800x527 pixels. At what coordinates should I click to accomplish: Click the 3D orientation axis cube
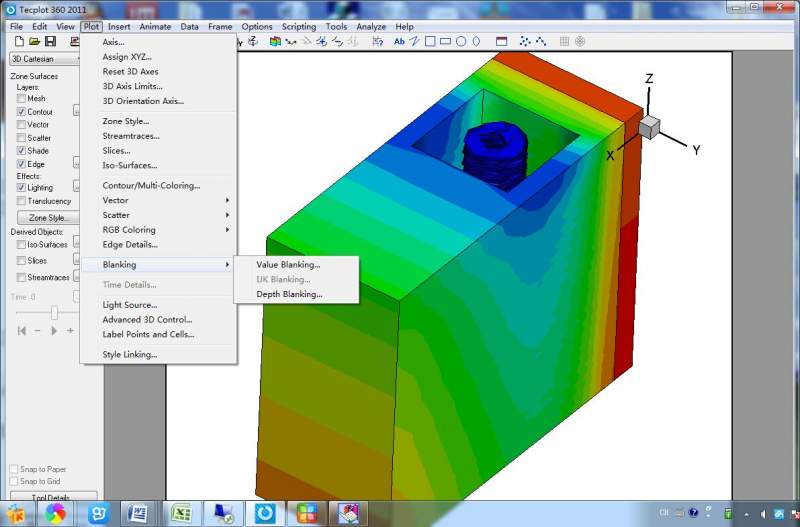click(649, 126)
